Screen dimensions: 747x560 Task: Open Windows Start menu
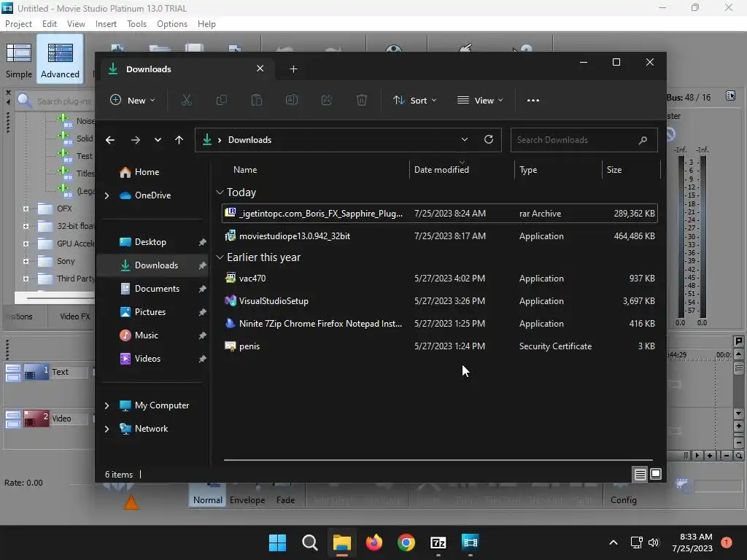[x=277, y=542]
